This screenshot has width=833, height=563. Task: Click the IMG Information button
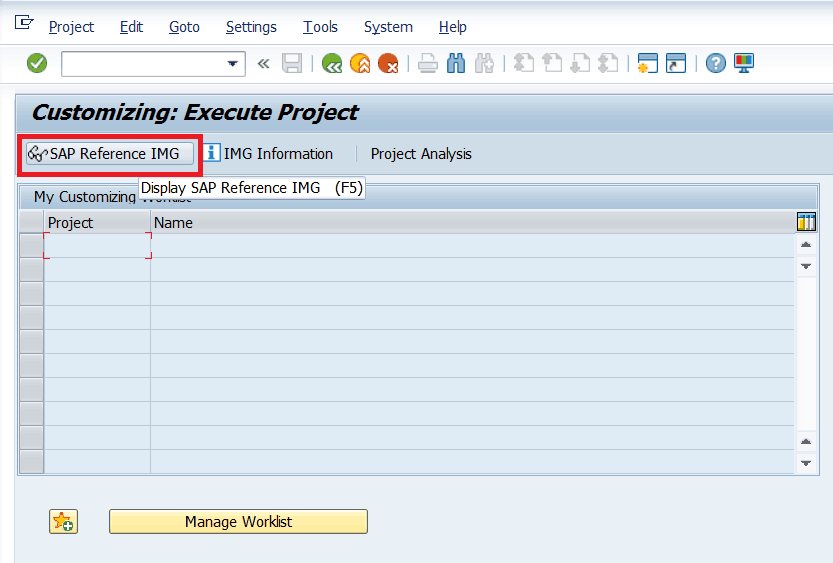269,154
